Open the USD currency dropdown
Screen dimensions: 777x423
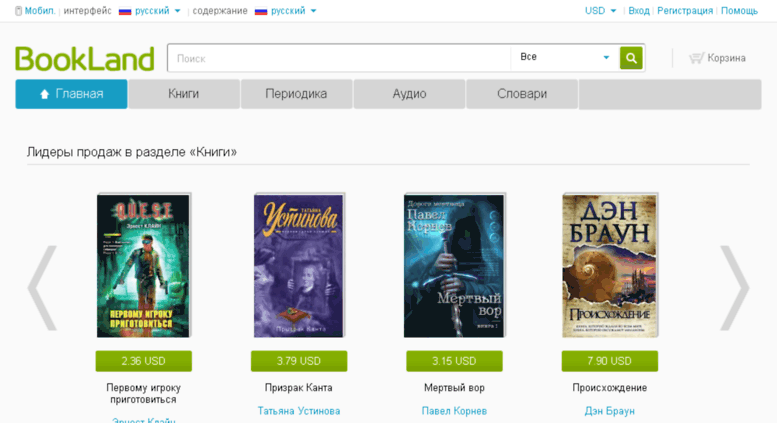(600, 11)
